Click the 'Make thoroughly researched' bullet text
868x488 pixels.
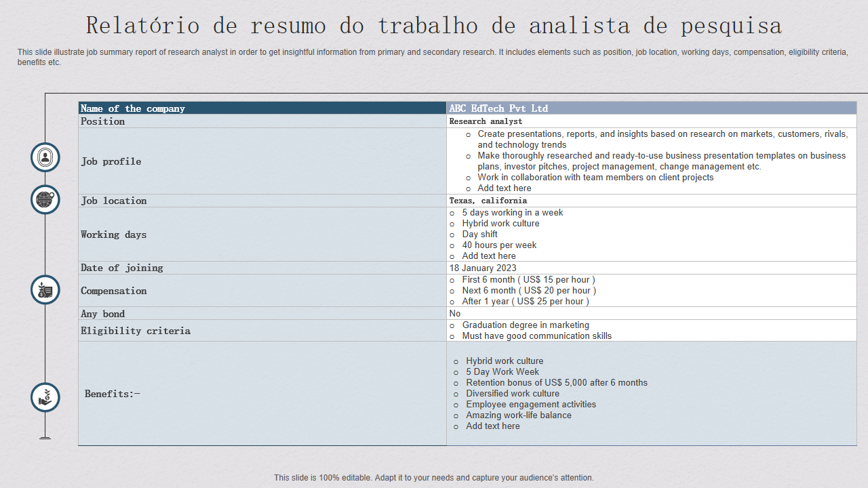tap(662, 161)
